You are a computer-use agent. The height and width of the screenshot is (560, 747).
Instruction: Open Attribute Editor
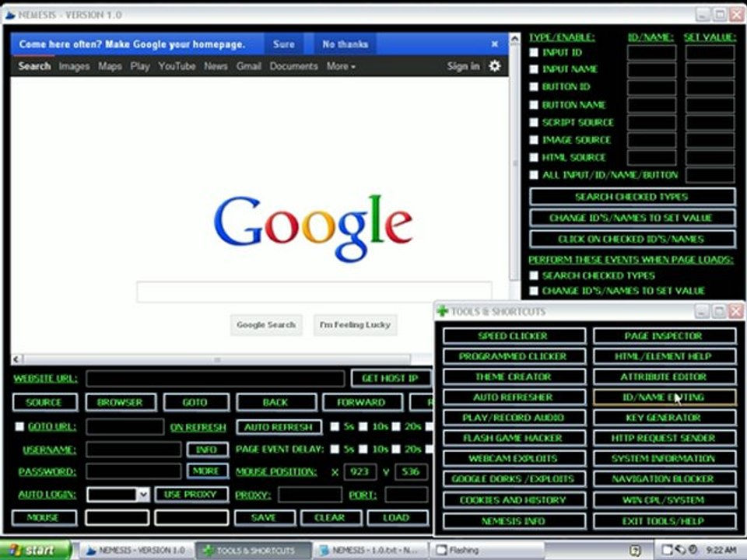pos(664,376)
